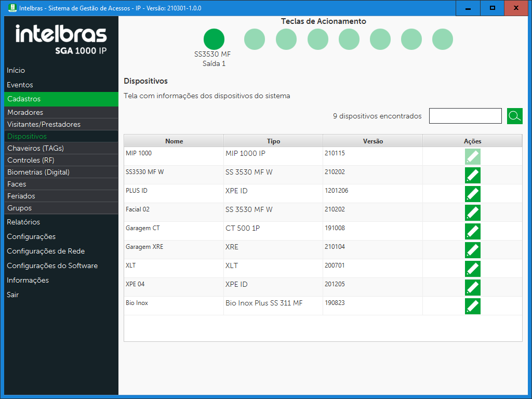
Task: Edit the PLUS ID device row
Action: pyautogui.click(x=472, y=194)
